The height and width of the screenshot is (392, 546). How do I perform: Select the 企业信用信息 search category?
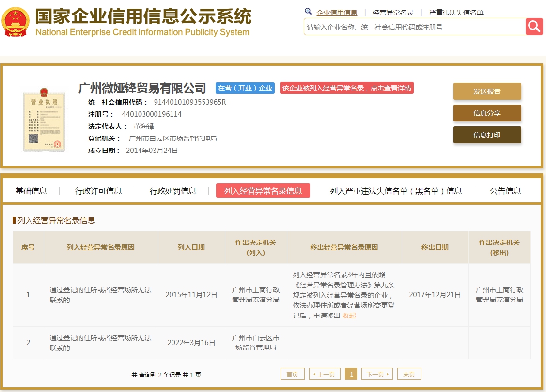tap(337, 13)
